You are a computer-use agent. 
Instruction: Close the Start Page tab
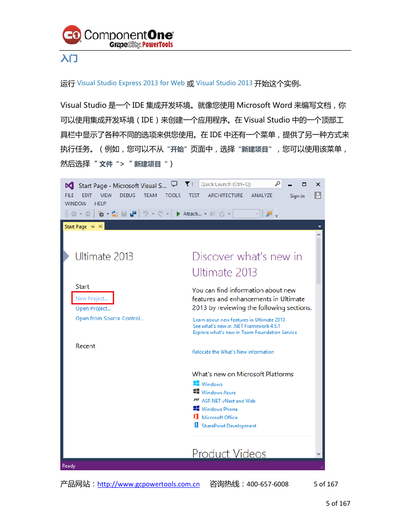pyautogui.click(x=100, y=226)
